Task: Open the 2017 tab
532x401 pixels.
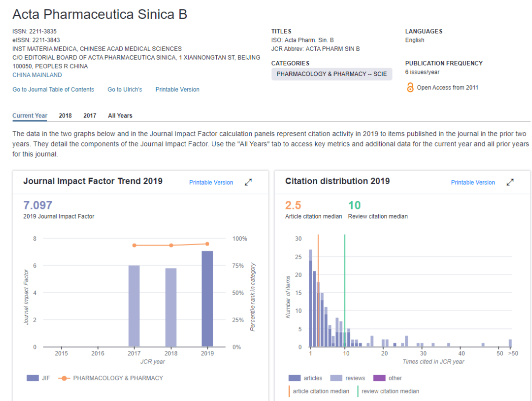Action: [x=90, y=116]
